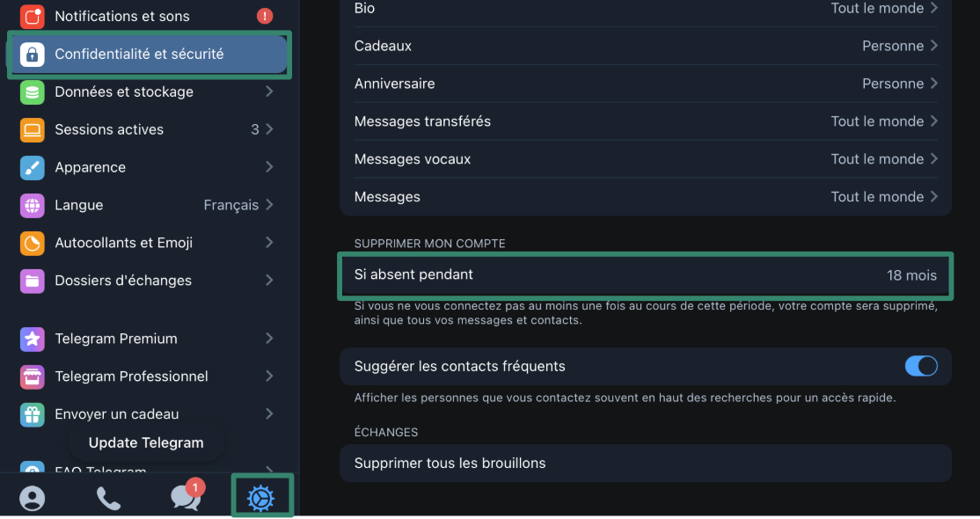Open the Contacts profile tab
The height and width of the screenshot is (519, 980).
click(33, 499)
